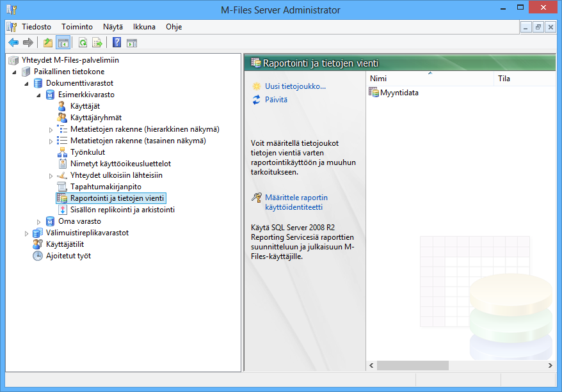562x392 pixels.
Task: Select the Käyttäjät tree item
Action: (85, 106)
